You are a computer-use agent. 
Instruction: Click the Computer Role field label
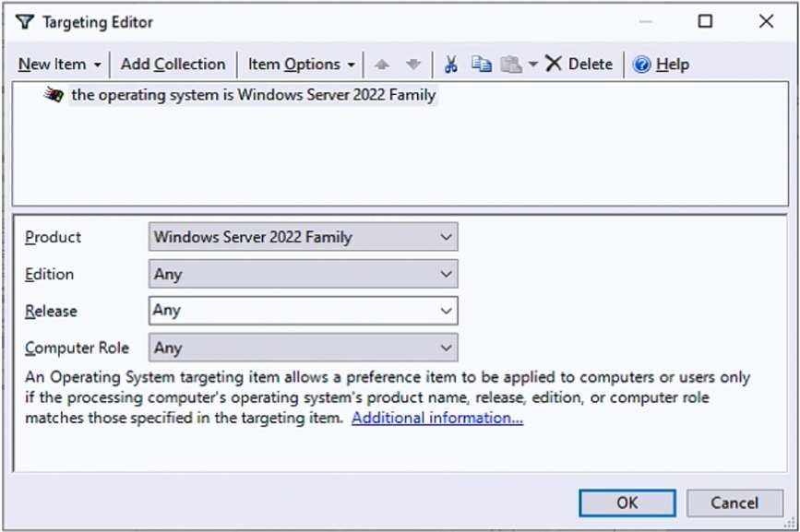[77, 348]
